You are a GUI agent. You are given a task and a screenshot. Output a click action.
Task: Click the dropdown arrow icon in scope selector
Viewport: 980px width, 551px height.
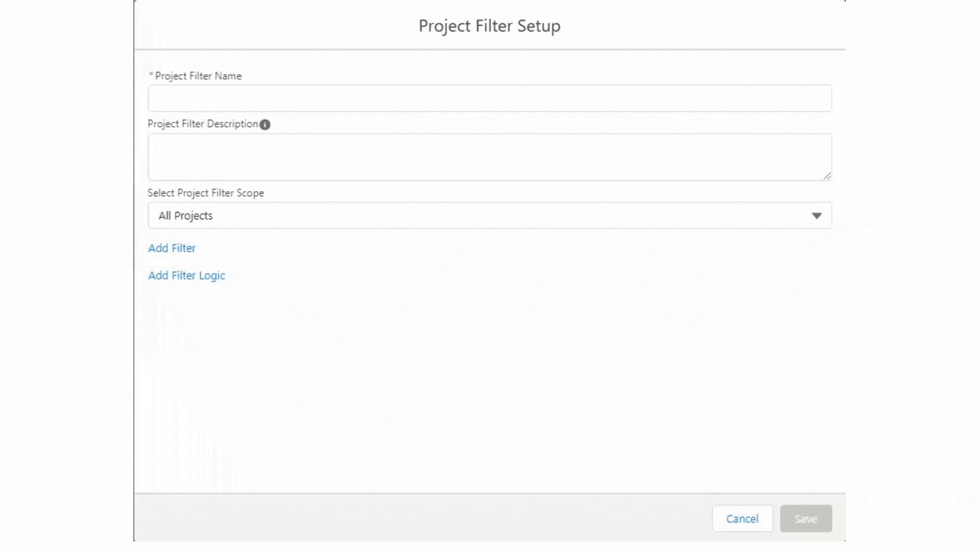(x=817, y=216)
